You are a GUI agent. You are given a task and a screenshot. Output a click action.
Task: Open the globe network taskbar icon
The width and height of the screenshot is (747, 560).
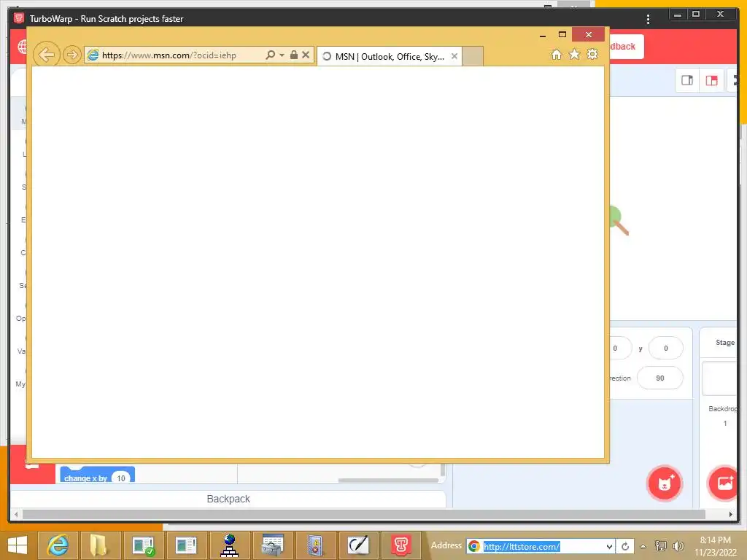[x=229, y=545]
